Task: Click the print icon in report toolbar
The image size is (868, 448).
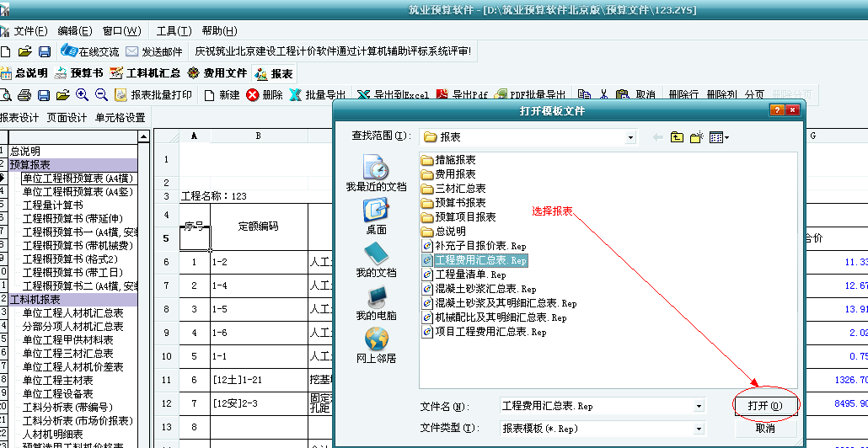Action: pos(24,95)
